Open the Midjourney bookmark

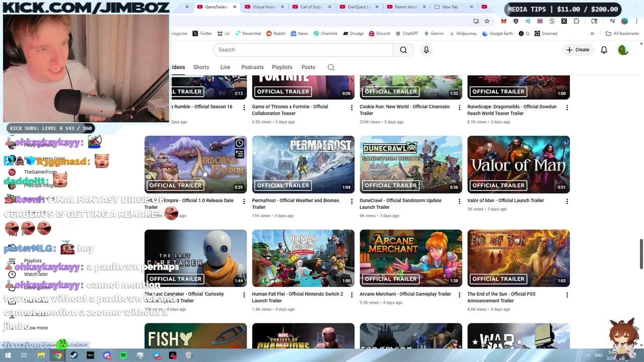462,34
